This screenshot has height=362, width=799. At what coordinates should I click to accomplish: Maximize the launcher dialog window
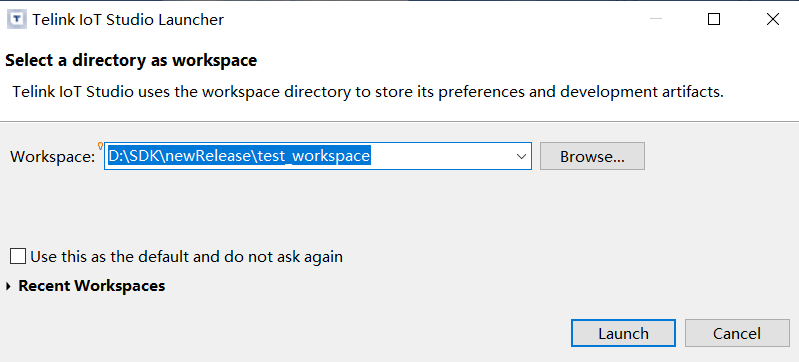tap(714, 19)
